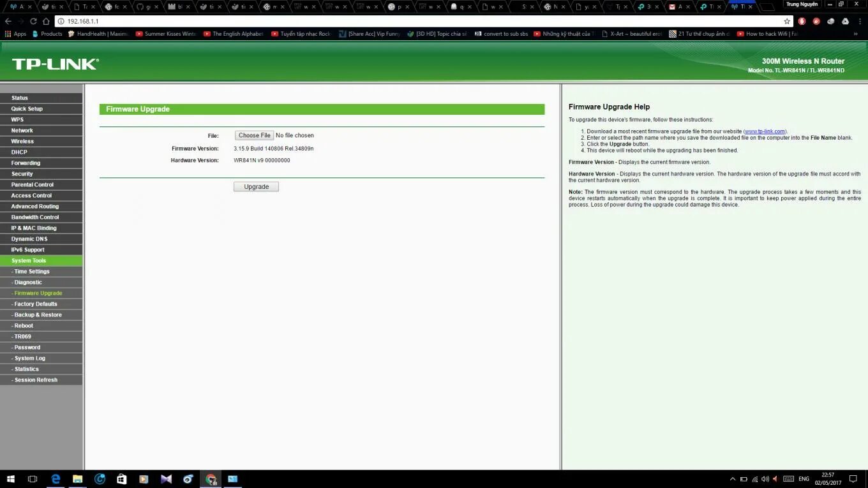The width and height of the screenshot is (868, 488).
Task: Open the Trung Nguyên profile button
Action: coord(802,4)
